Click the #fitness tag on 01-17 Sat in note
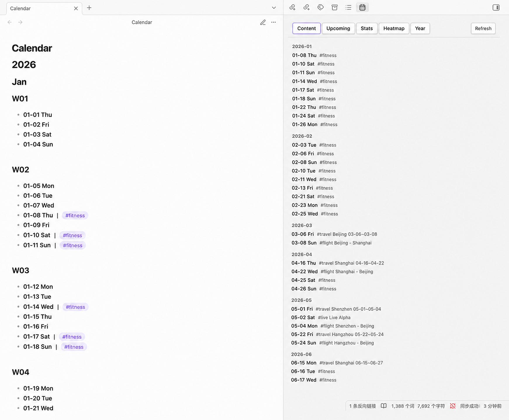509x420 pixels. click(72, 337)
